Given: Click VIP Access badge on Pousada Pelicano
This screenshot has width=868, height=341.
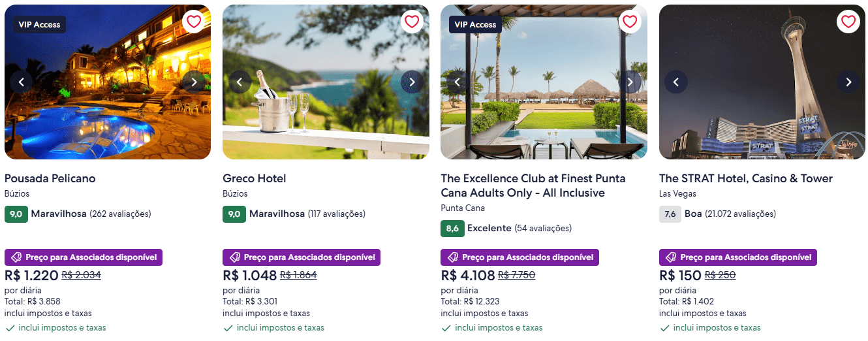Looking at the screenshot, I should coord(39,25).
